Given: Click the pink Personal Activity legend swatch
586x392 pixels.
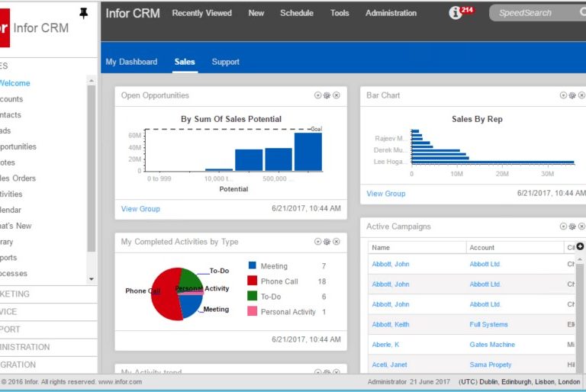Looking at the screenshot, I should (x=253, y=311).
